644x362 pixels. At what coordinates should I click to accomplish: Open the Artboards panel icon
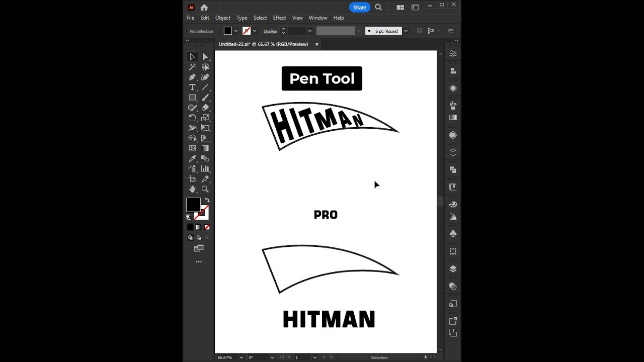pos(453,333)
